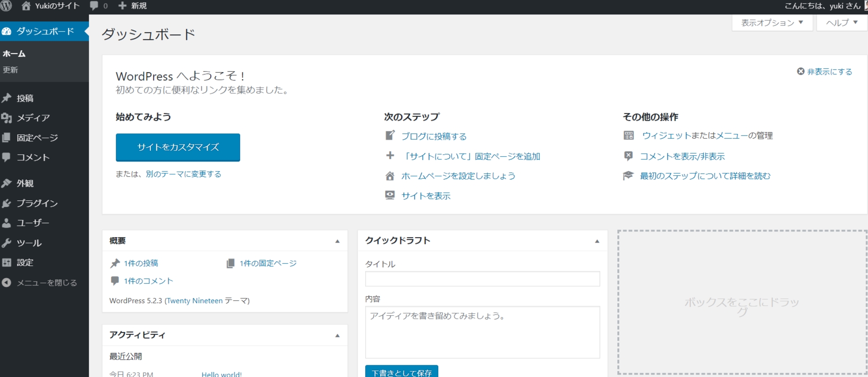
Task: Expand the 表示オプション dropdown
Action: coord(772,22)
